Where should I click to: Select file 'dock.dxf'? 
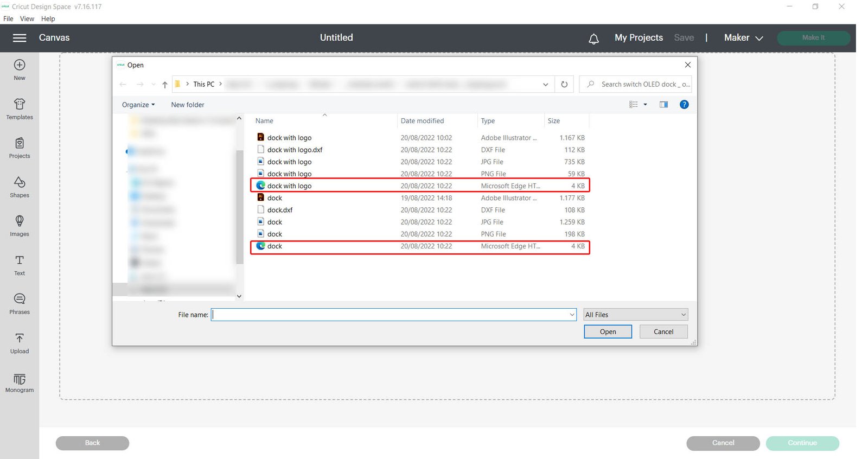[x=420, y=210]
